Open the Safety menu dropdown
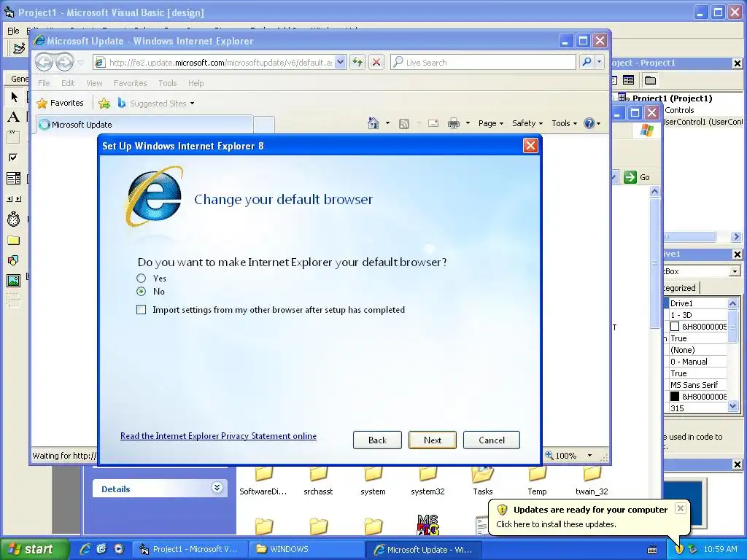This screenshot has width=747, height=560. click(527, 123)
